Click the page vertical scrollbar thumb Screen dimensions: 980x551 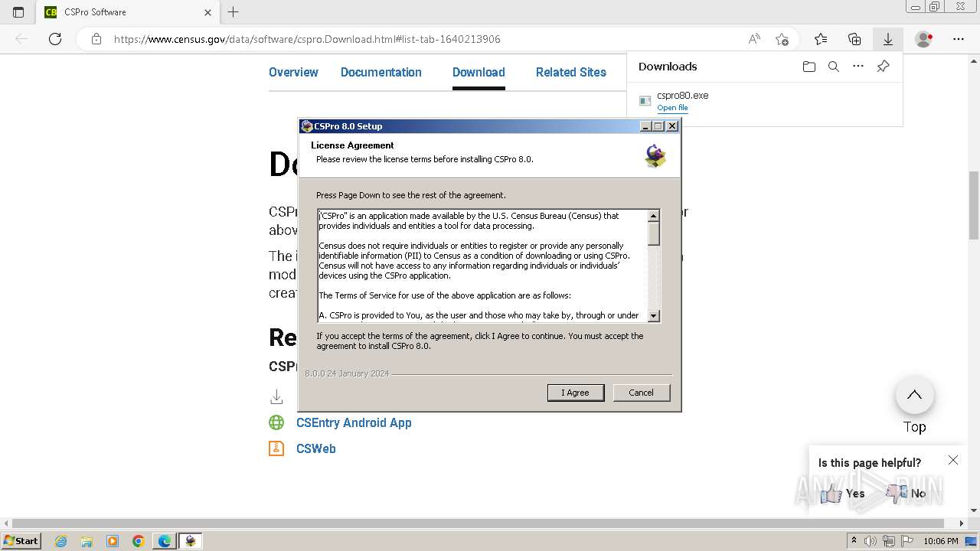[973, 206]
